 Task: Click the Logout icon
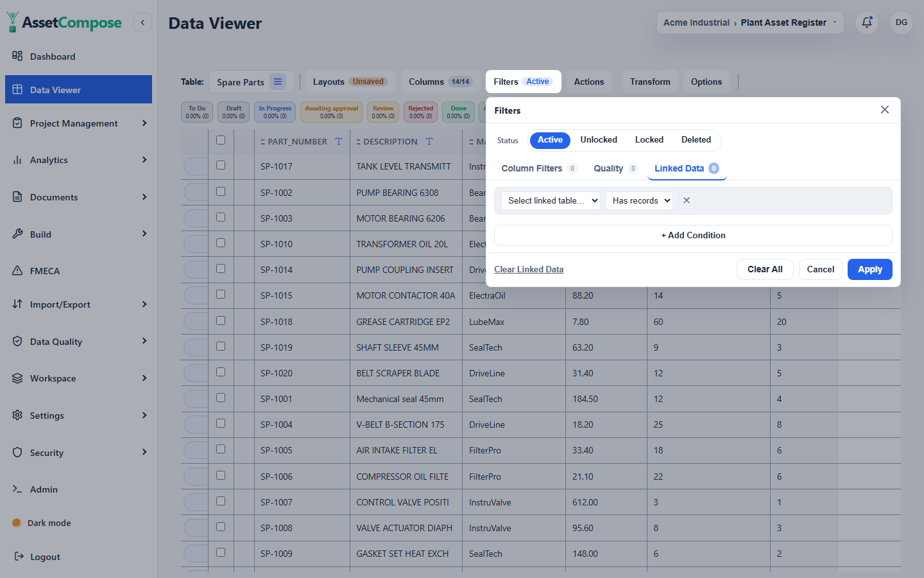coord(19,556)
